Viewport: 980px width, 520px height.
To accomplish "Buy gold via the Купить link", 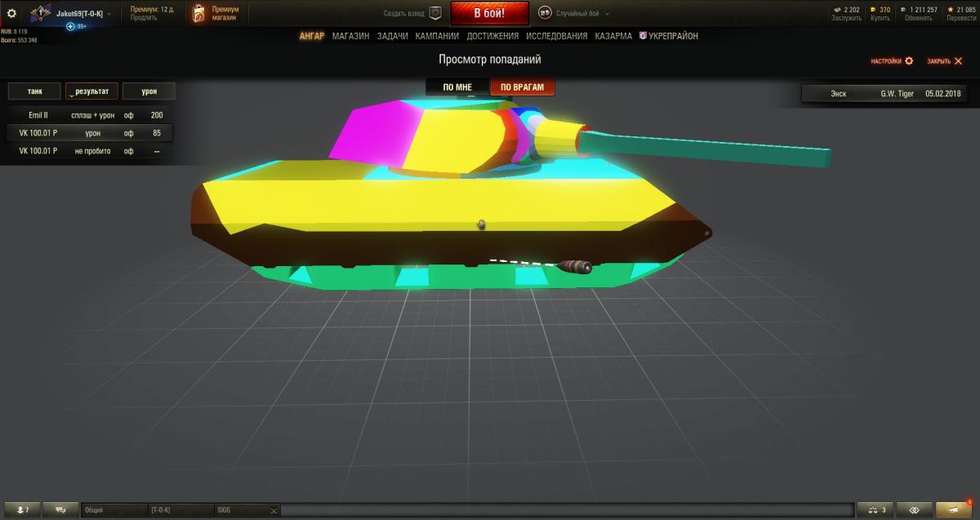I will pos(880,18).
